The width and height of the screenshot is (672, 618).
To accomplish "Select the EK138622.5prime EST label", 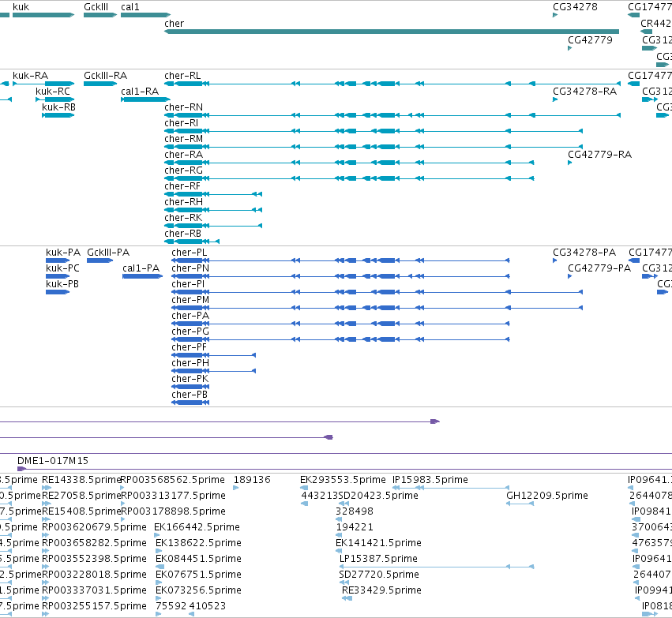I will tap(198, 543).
